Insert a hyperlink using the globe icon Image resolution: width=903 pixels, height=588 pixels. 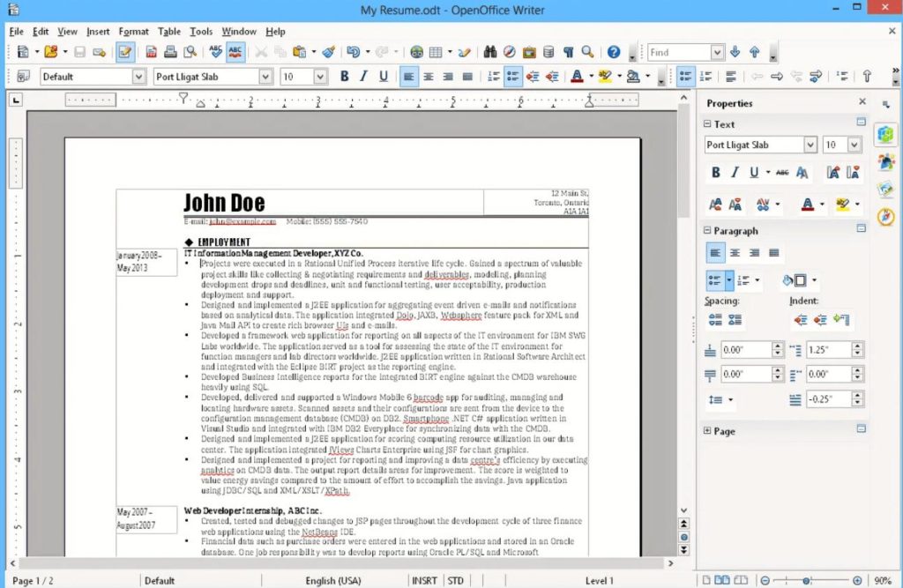[416, 52]
